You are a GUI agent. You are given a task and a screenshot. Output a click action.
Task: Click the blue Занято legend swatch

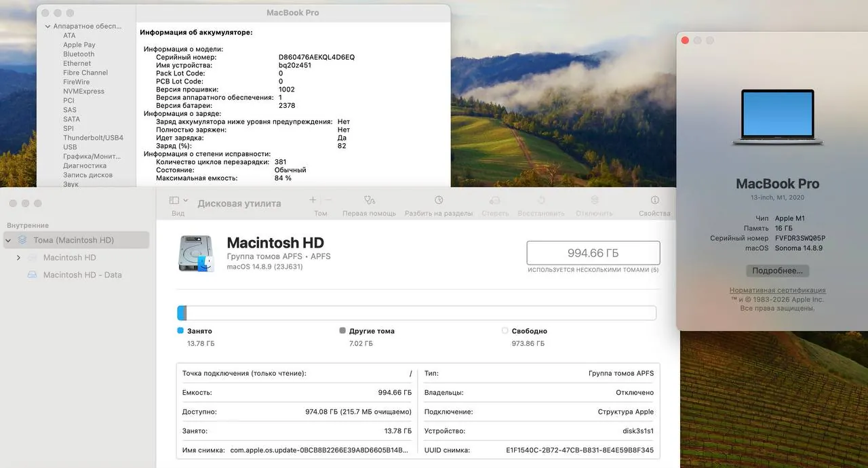coord(180,331)
